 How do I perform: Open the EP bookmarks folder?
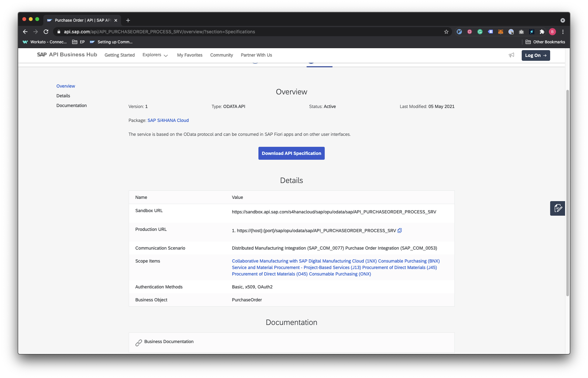78,42
